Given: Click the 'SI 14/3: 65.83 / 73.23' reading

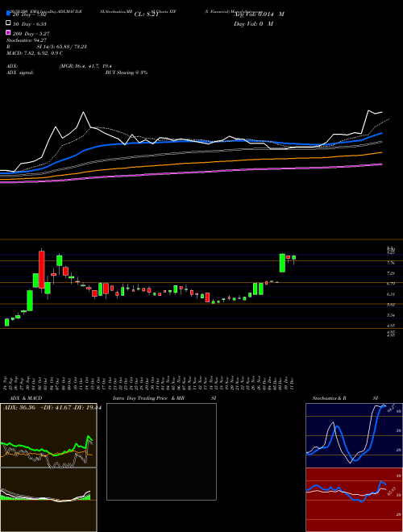Looking at the screenshot, I should pyautogui.click(x=62, y=47).
